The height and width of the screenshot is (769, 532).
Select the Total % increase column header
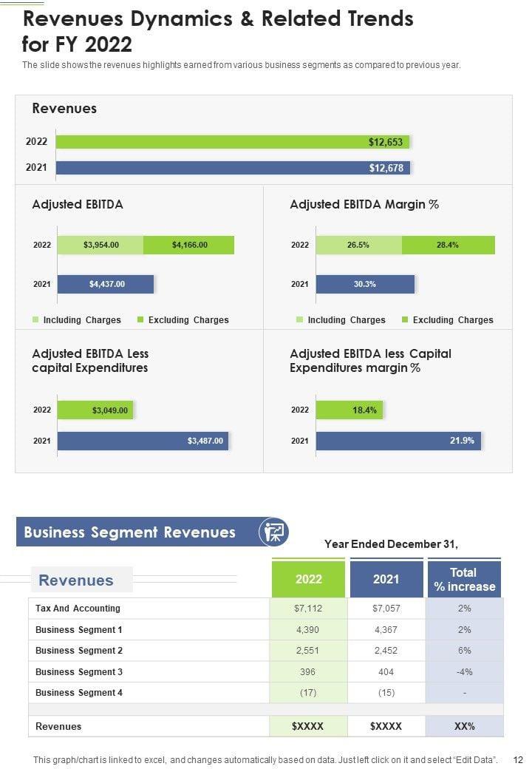464,579
